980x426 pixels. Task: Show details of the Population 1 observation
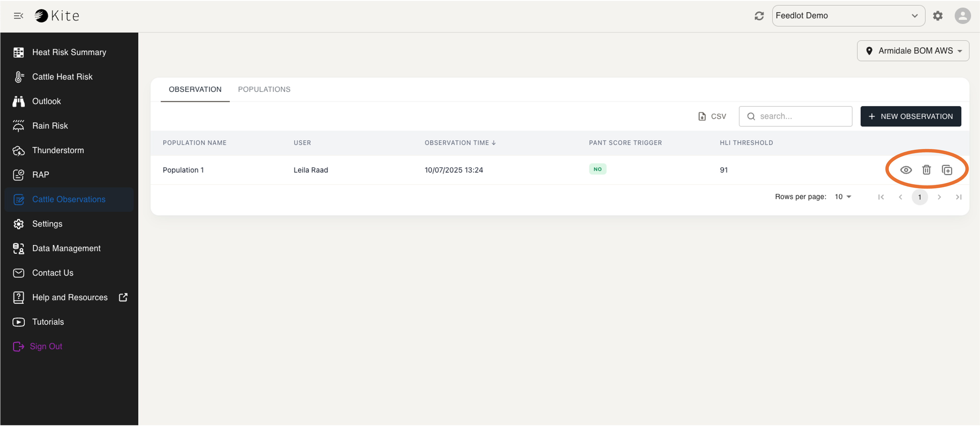coord(906,170)
